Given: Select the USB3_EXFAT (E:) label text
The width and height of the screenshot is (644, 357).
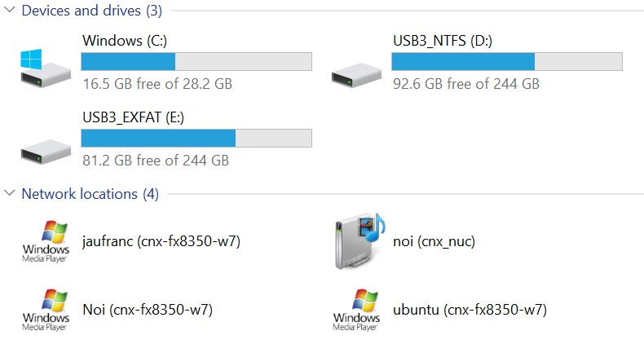Looking at the screenshot, I should tap(133, 117).
